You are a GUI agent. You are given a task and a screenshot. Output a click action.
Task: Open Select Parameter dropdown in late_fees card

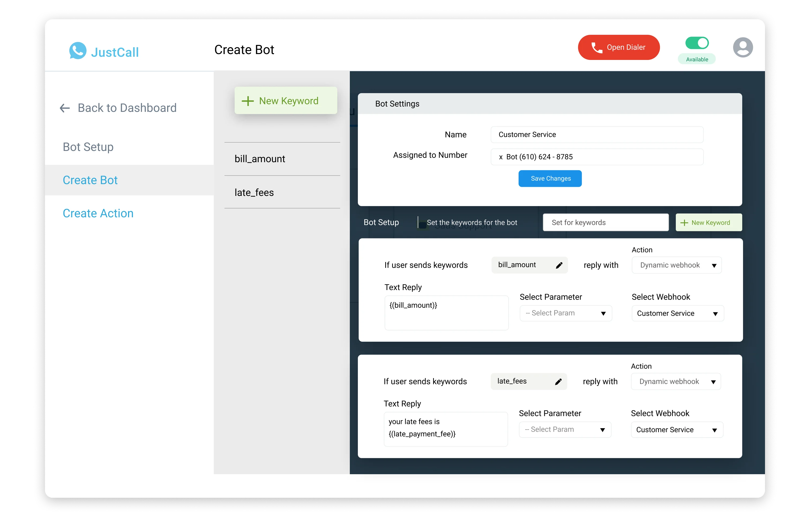click(x=565, y=429)
